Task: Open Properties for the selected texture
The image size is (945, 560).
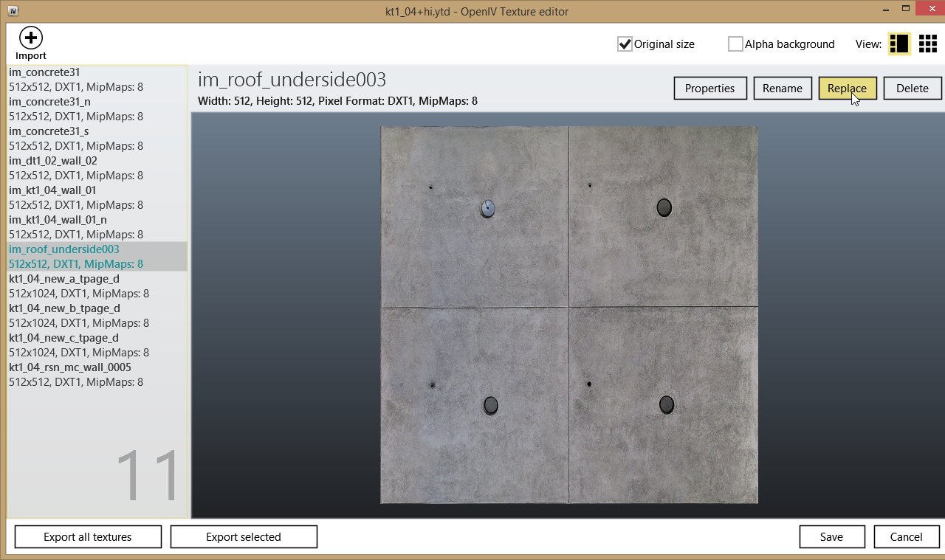Action: tap(709, 89)
